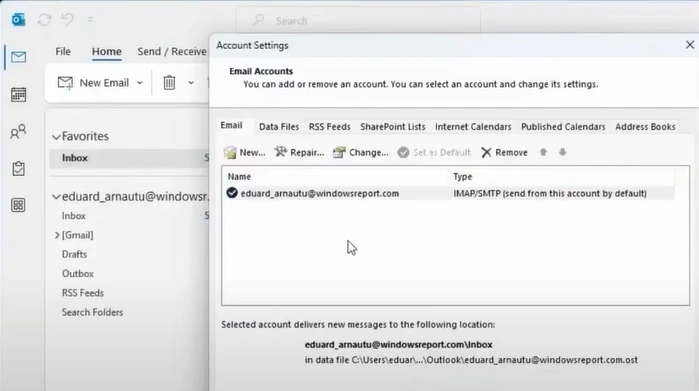Click the move account up arrow
The width and height of the screenshot is (699, 391).
[543, 152]
